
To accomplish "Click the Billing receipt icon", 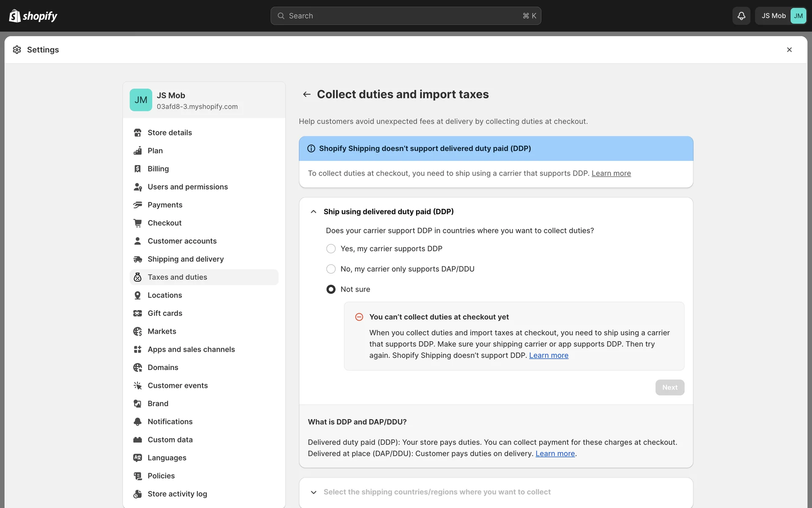I will [x=137, y=169].
